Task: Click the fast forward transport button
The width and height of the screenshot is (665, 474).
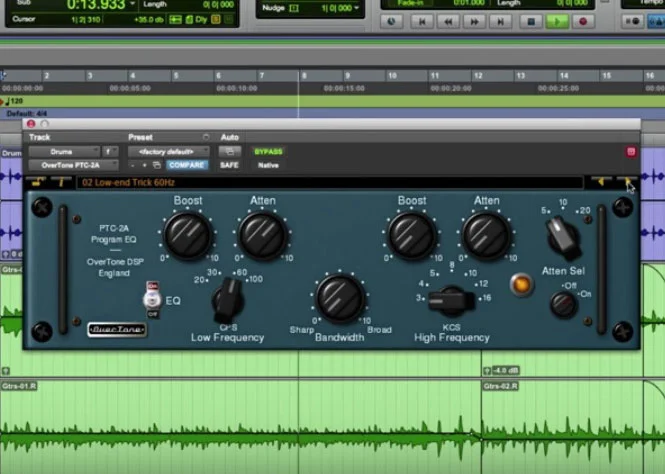Action: tap(474, 21)
